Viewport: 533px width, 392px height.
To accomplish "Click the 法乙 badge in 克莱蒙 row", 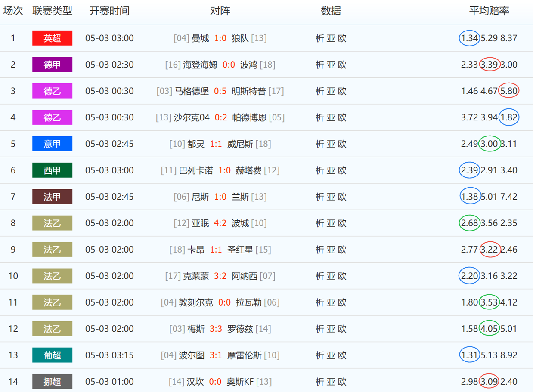I will 52,276.
